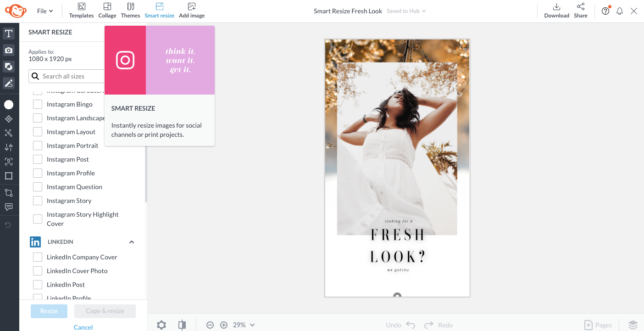Click the white circle color tool
The width and height of the screenshot is (644, 331).
(9, 105)
